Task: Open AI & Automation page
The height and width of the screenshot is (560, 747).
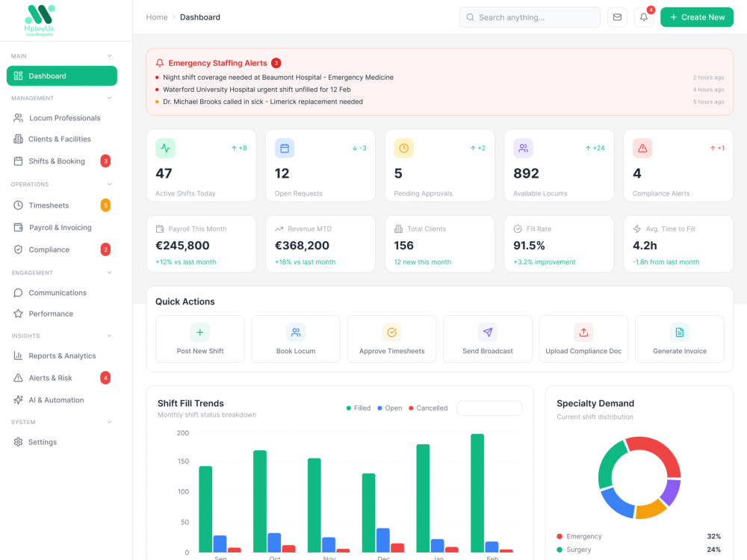Action: 62,400
